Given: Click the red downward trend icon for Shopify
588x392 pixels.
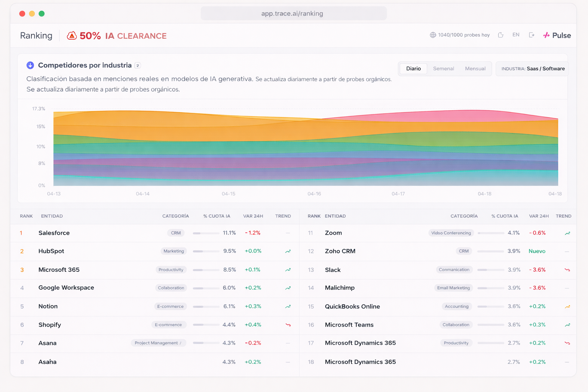Looking at the screenshot, I should click(288, 325).
